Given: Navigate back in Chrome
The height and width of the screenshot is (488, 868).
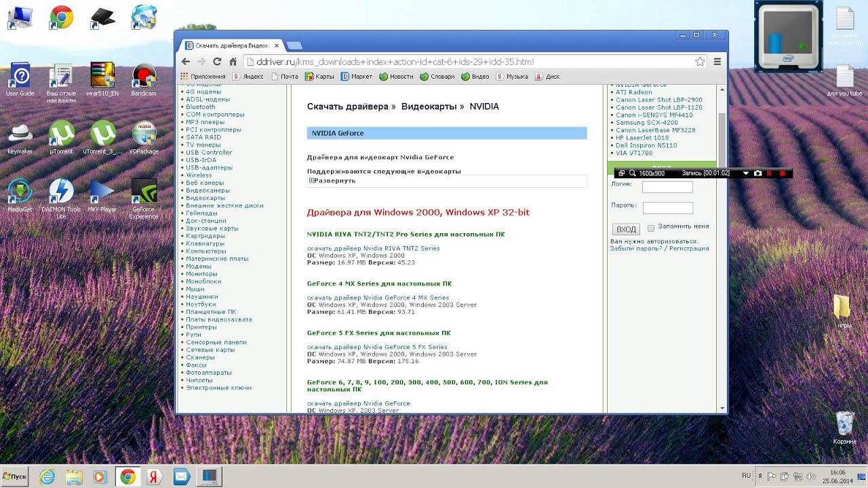Looking at the screenshot, I should click(186, 62).
